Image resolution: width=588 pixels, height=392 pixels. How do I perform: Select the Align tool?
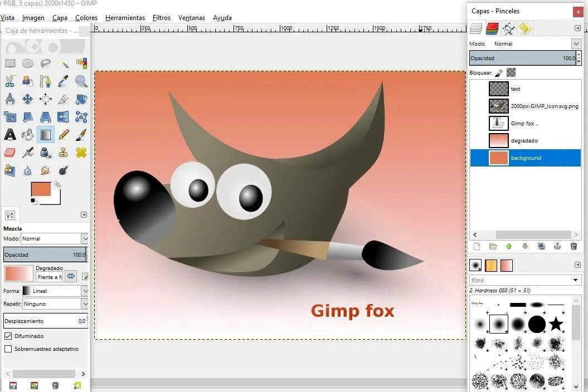(x=45, y=99)
